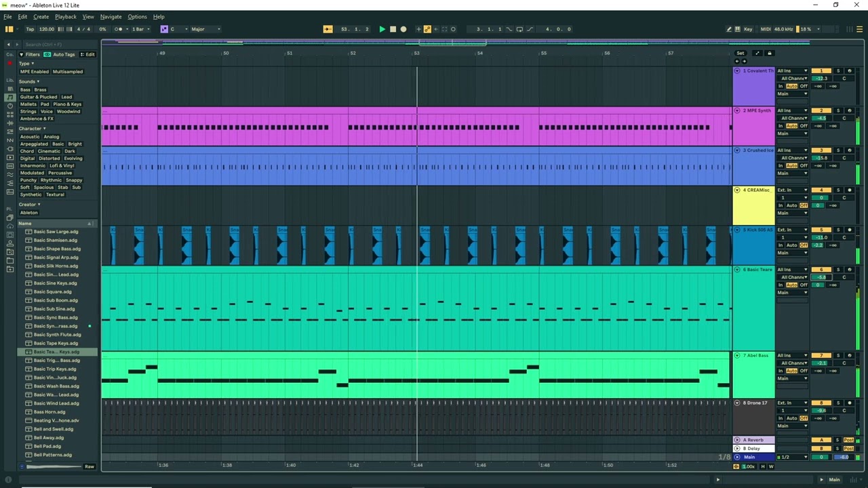This screenshot has width=868, height=488.
Task: Open the Options menu
Action: (137, 16)
